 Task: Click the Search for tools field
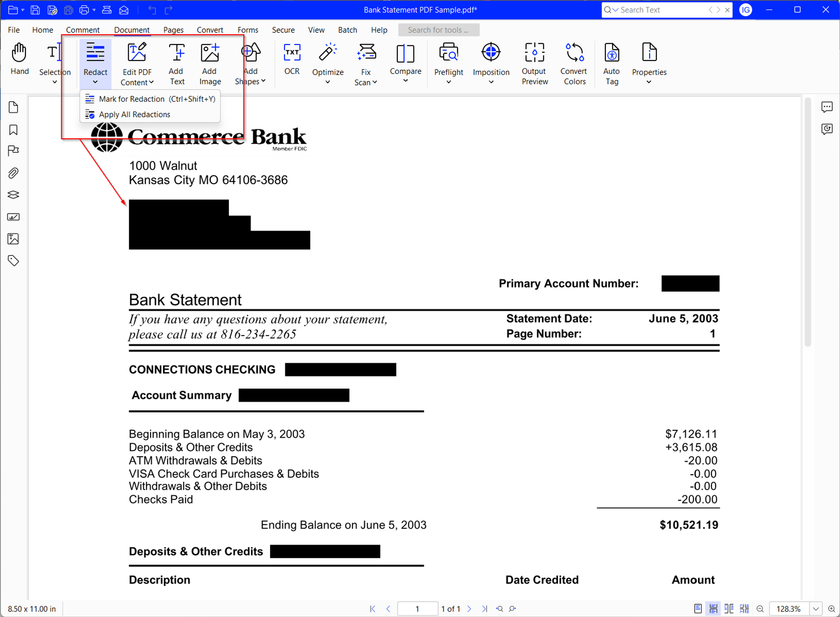tap(438, 30)
